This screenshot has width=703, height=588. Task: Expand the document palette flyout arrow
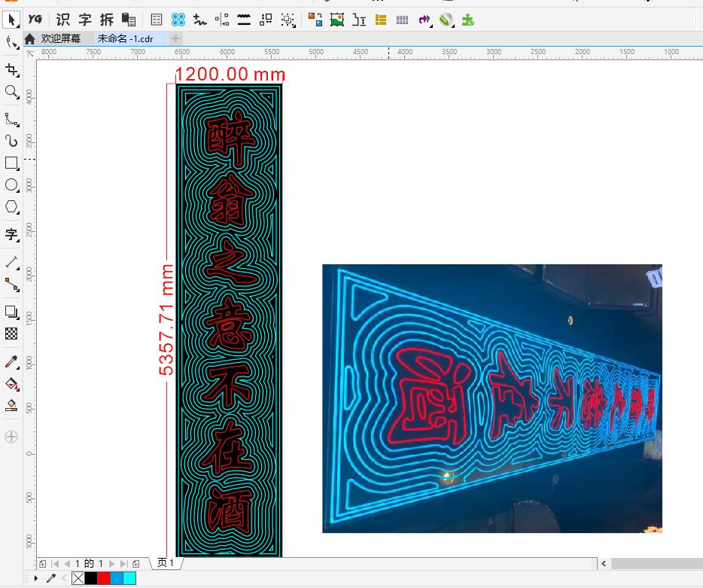point(36,578)
